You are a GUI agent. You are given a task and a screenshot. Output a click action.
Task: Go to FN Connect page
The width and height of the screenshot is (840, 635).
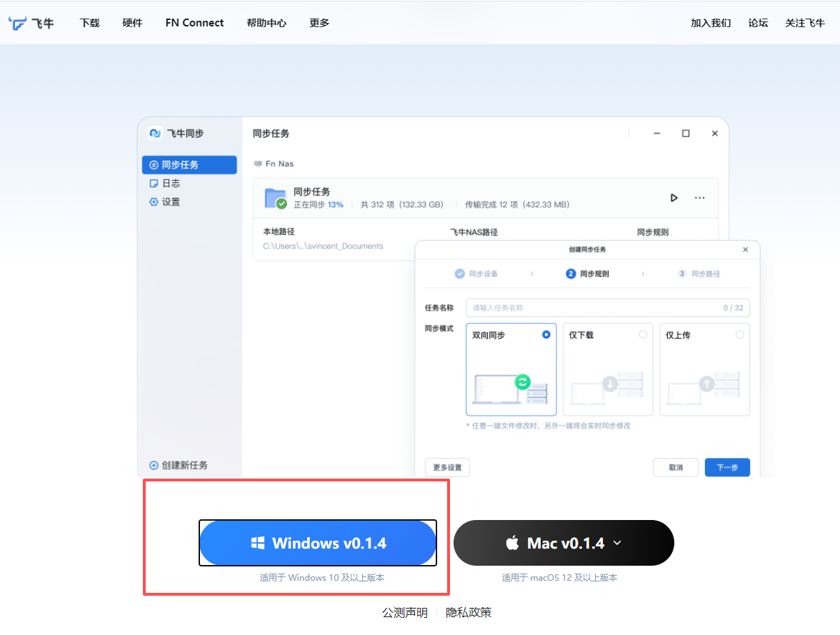click(194, 23)
